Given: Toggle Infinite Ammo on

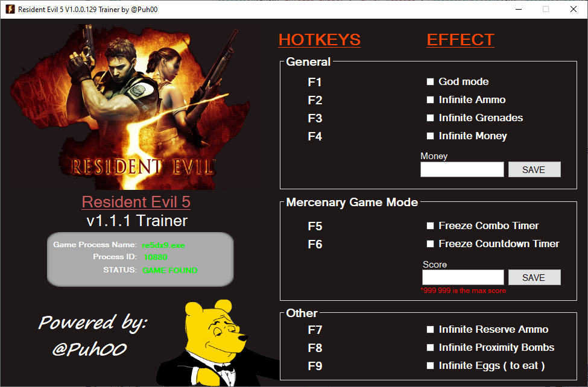Looking at the screenshot, I should (431, 99).
